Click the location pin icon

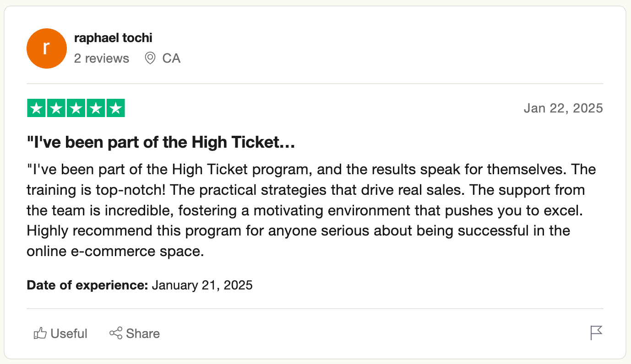150,59
